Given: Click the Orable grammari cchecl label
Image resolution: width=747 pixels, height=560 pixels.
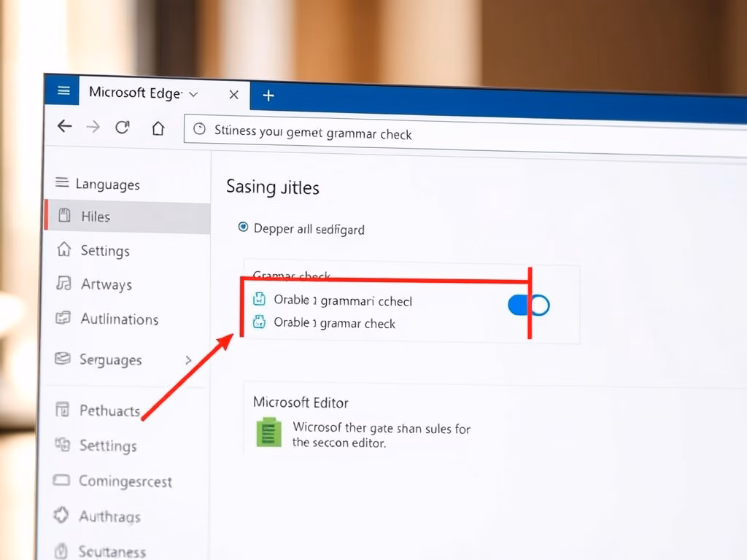Looking at the screenshot, I should pyautogui.click(x=343, y=300).
